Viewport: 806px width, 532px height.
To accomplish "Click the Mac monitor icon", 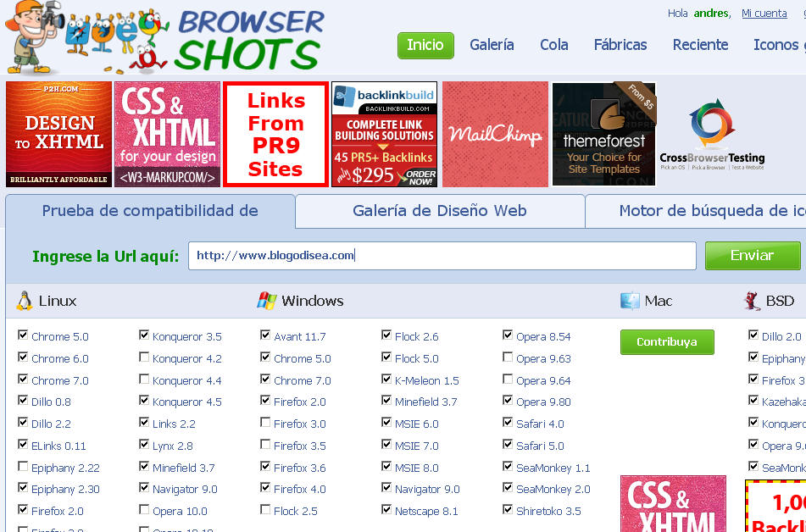I will pos(630,301).
